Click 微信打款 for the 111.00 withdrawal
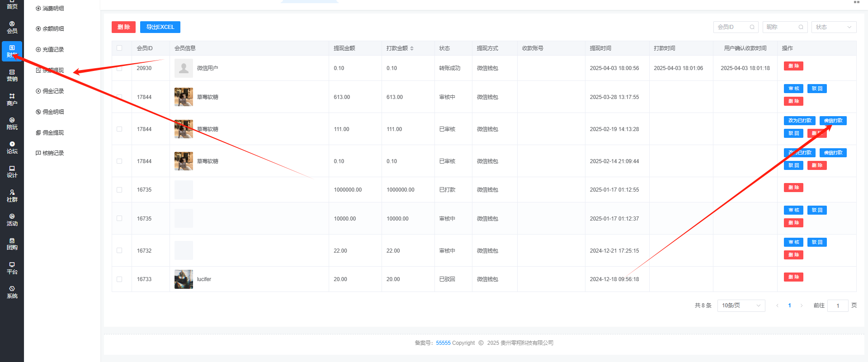The image size is (868, 362). [x=833, y=121]
